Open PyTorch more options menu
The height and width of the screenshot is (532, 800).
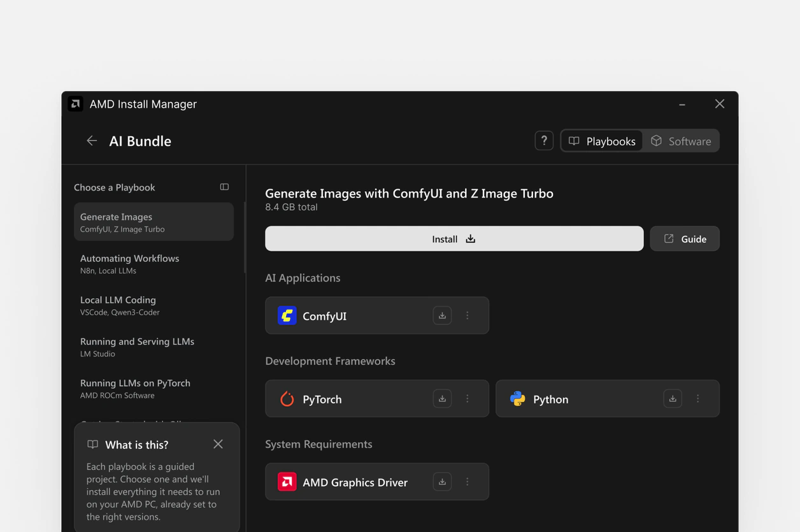[468, 399]
